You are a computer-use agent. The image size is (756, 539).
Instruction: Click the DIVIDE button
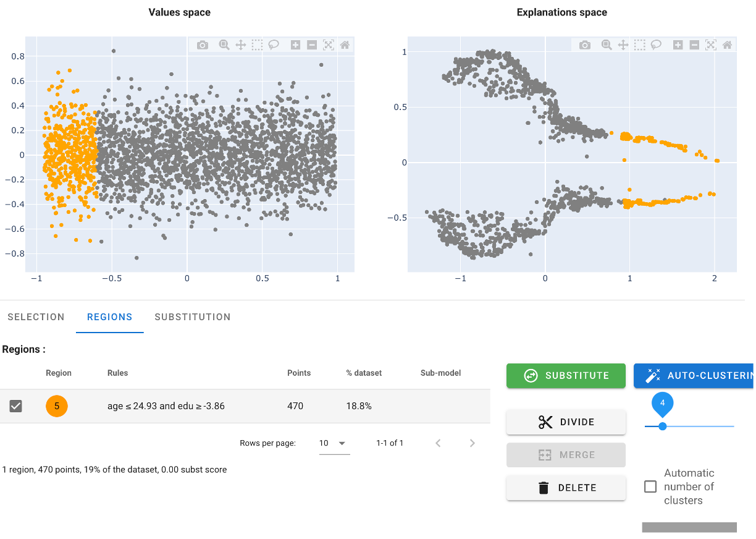(566, 422)
